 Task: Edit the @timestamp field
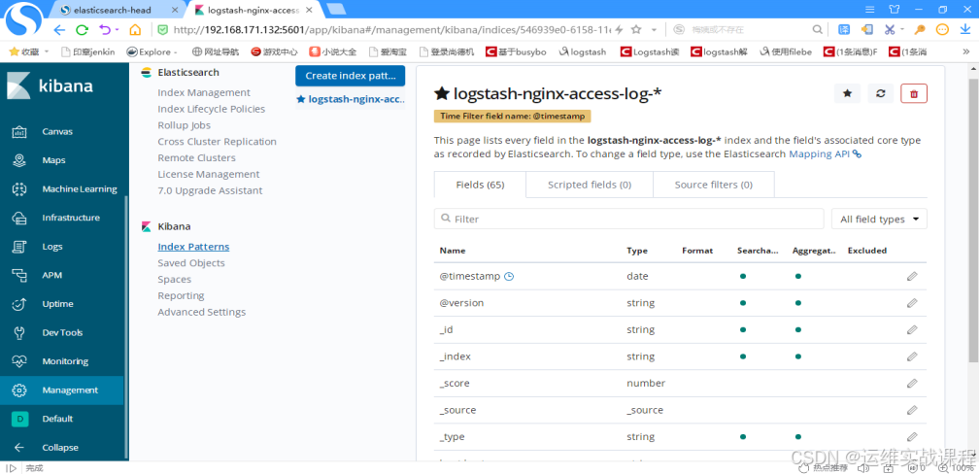912,276
